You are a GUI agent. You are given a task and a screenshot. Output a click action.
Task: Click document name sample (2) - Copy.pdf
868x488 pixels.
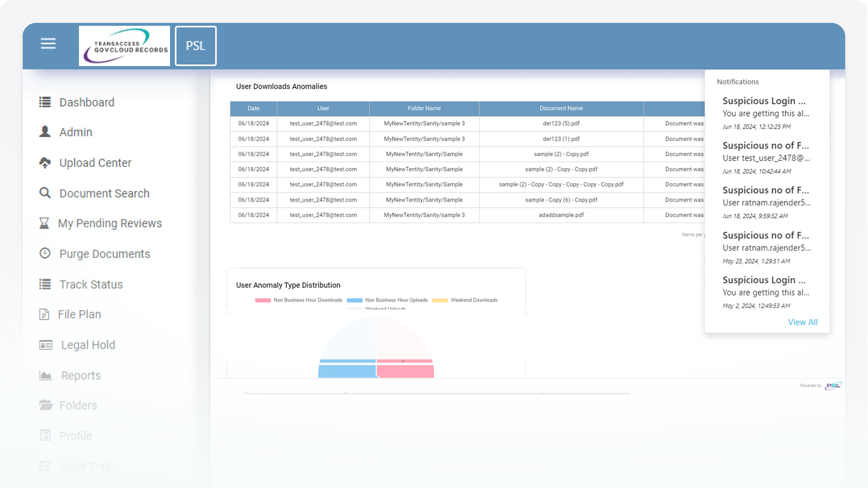point(561,154)
